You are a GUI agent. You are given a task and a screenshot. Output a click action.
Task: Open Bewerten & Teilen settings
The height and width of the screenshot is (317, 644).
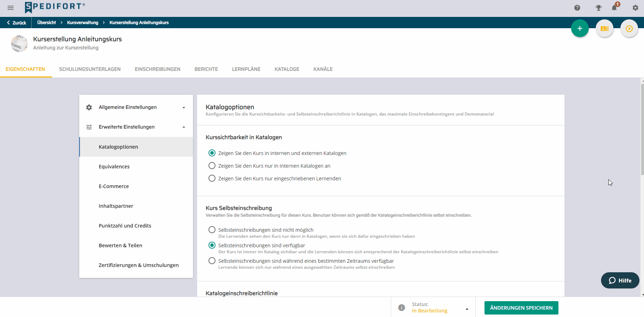tap(136, 245)
